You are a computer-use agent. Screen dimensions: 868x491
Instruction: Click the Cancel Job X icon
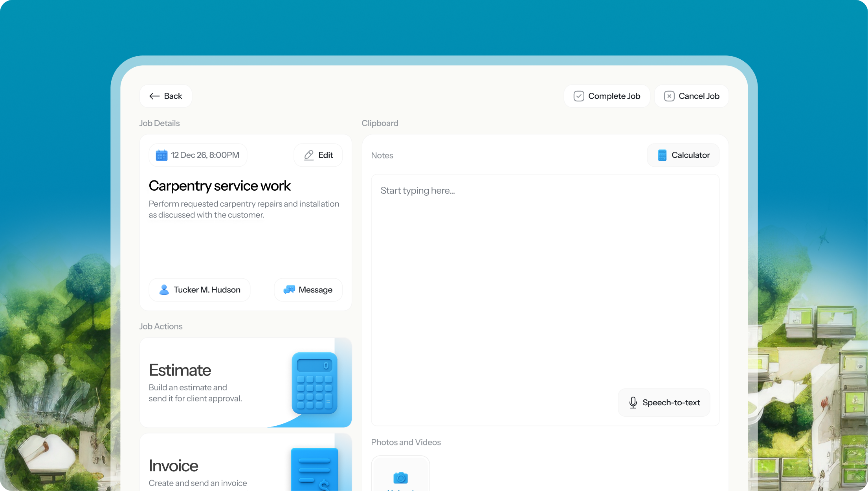[x=669, y=96]
